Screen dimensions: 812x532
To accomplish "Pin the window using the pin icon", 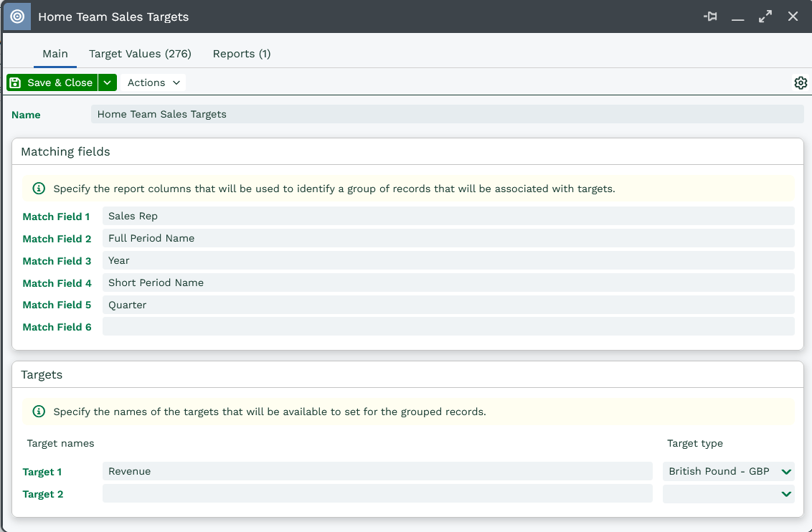I will click(710, 16).
